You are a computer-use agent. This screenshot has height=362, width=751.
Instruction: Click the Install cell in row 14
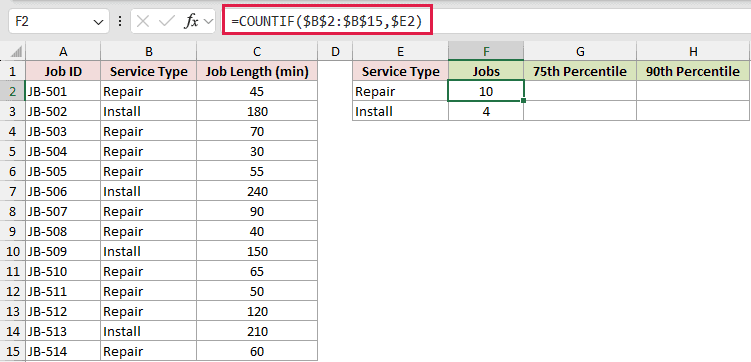click(148, 332)
